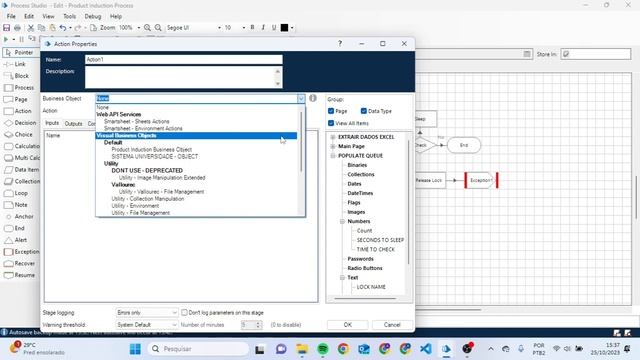Choose Product Induction Business Object from list
640x360 pixels.
tap(151, 149)
